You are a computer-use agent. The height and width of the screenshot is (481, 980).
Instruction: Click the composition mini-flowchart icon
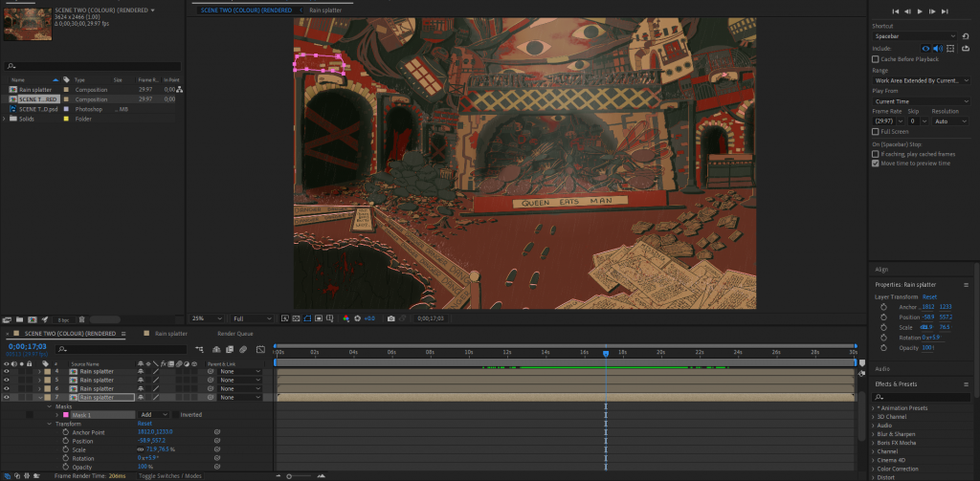199,350
